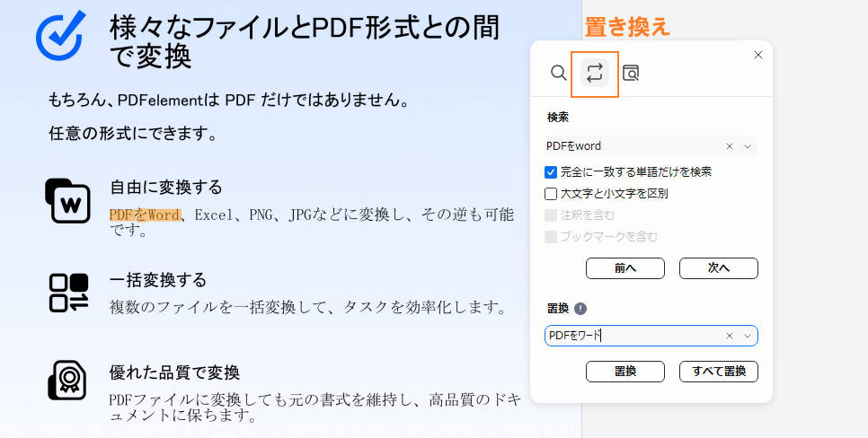Screen dimensions: 868x438
Task: Select the replace tab arrows icon
Action: click(594, 73)
